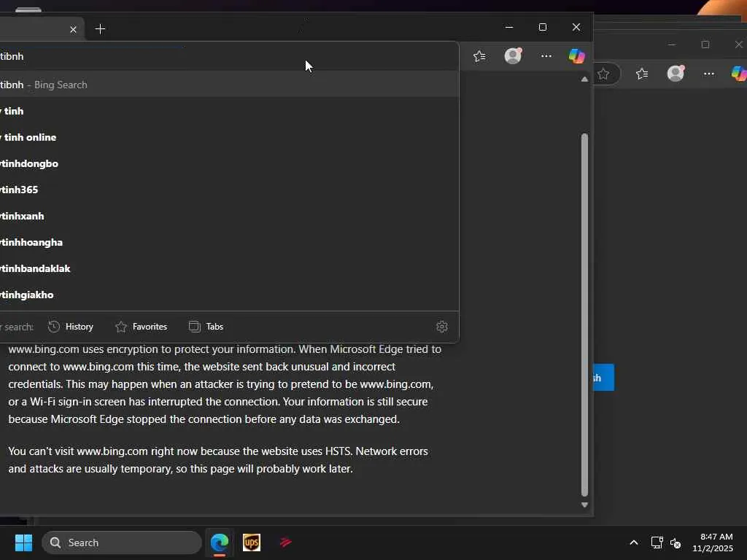Open the red striped app on taskbar
This screenshot has width=747, height=560.
pos(285,542)
